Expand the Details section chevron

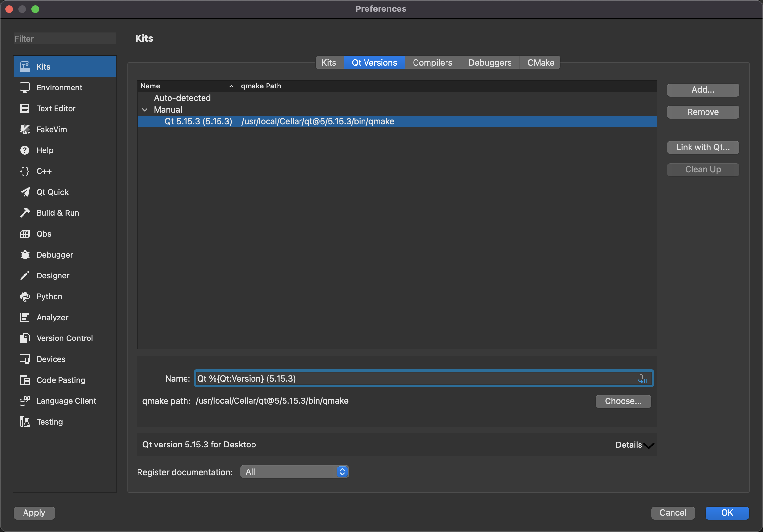[x=648, y=445]
